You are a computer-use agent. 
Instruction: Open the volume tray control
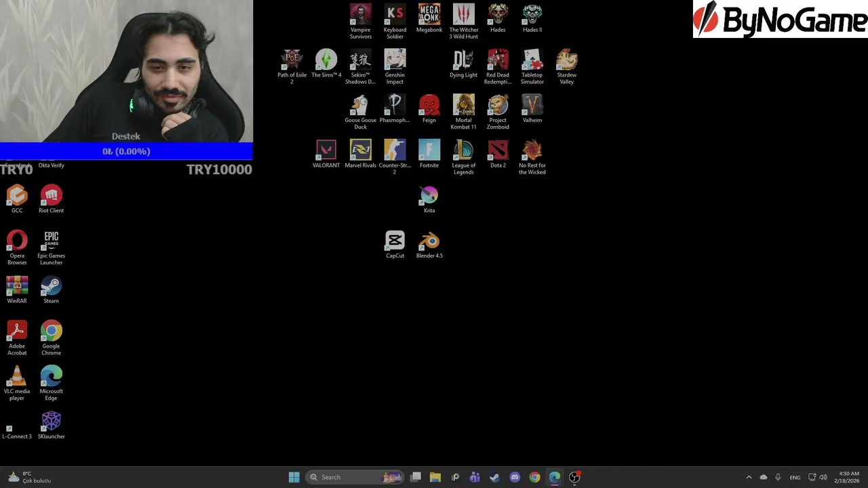pyautogui.click(x=824, y=477)
